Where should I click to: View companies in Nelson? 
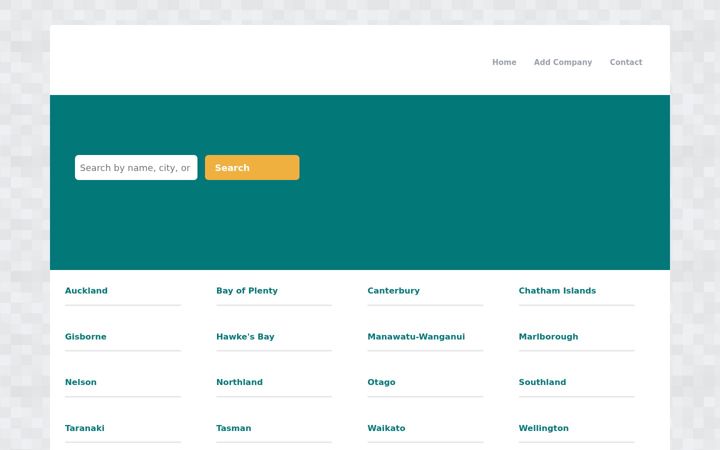[81, 382]
